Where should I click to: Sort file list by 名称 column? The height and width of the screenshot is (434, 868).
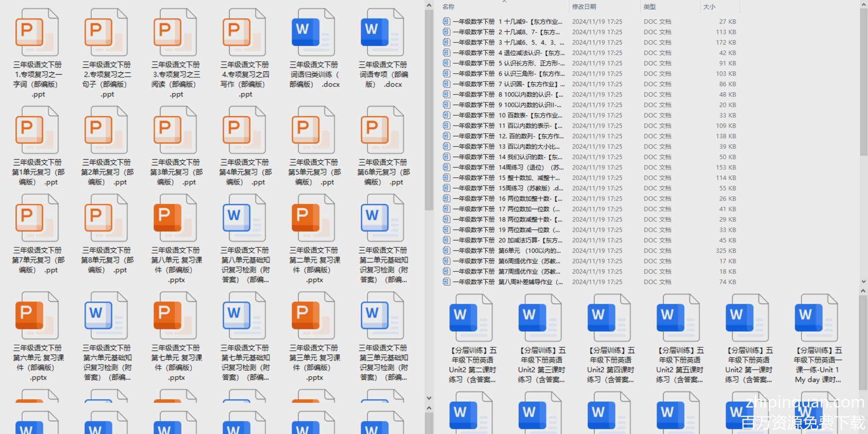coord(448,7)
